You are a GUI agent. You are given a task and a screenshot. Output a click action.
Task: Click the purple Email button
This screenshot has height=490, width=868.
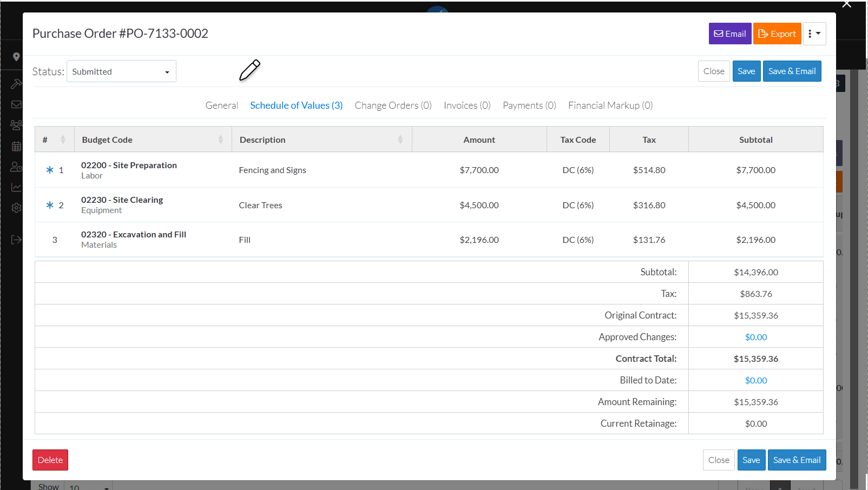point(730,34)
